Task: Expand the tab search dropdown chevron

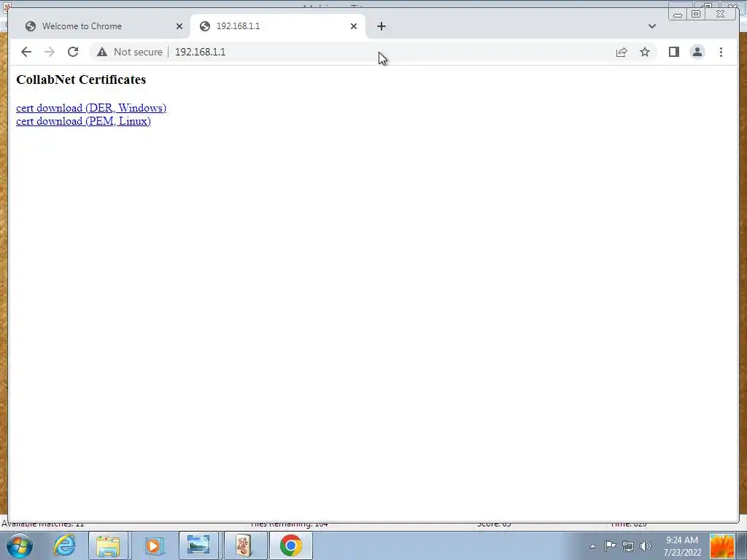Action: [652, 26]
